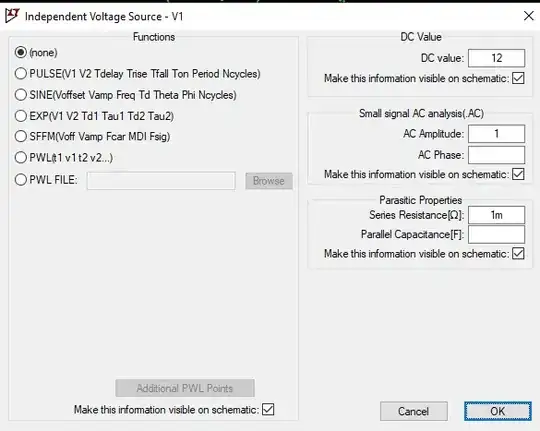Choose the SINE function radio button
540x431 pixels.
(21, 95)
